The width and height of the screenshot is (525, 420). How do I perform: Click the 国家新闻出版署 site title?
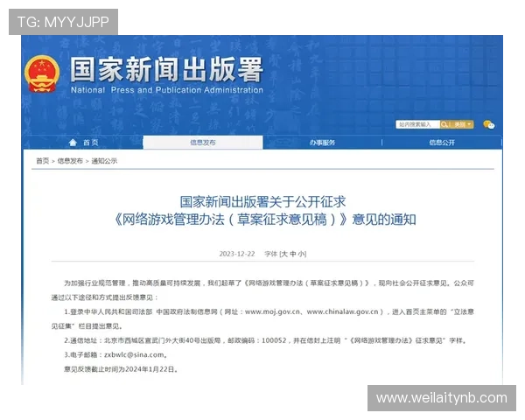[166, 70]
